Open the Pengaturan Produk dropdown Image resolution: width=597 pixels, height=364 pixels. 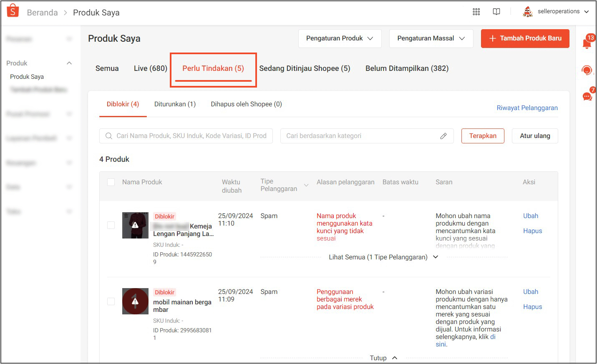click(x=340, y=38)
